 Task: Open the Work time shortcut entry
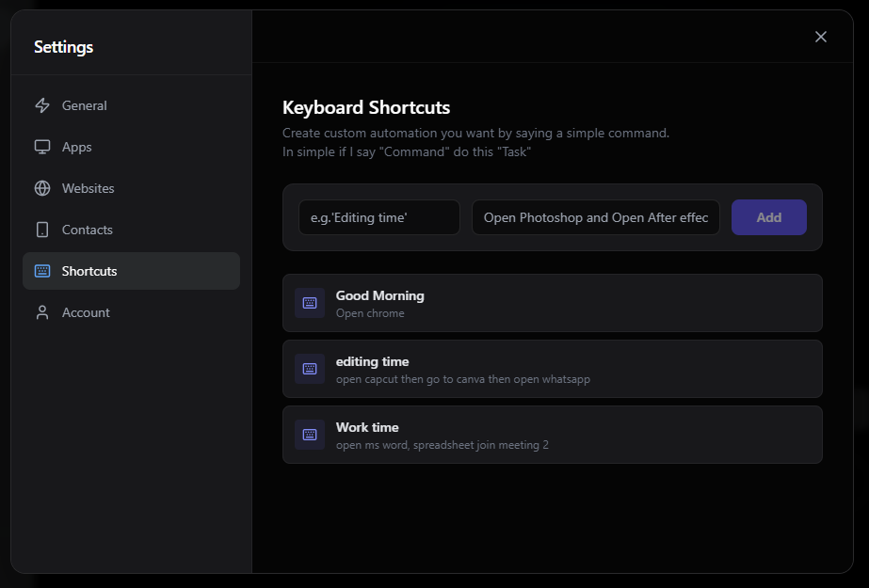point(552,435)
